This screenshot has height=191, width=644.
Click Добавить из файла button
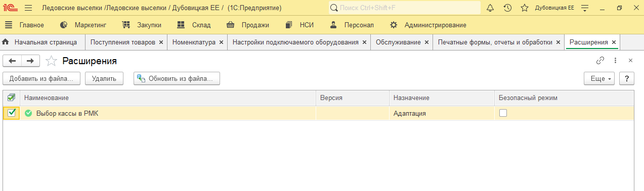(41, 78)
